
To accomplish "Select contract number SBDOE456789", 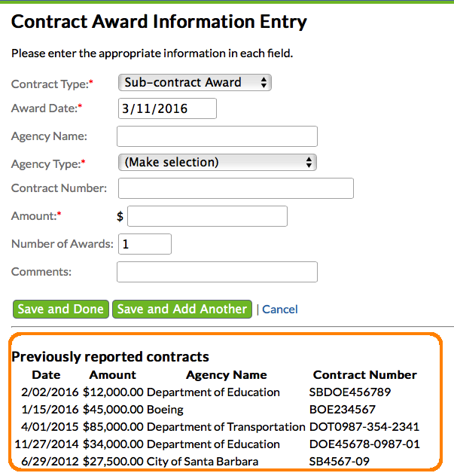I will tap(350, 392).
